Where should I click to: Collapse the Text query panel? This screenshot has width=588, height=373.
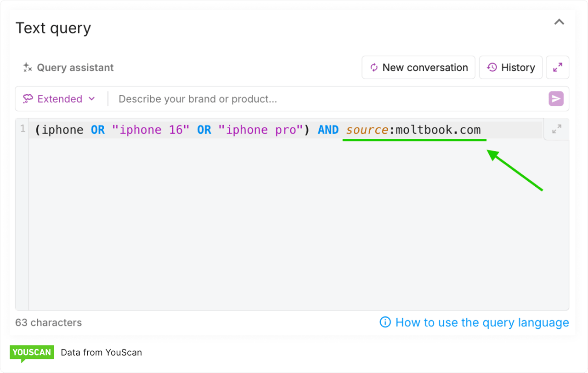pos(559,22)
